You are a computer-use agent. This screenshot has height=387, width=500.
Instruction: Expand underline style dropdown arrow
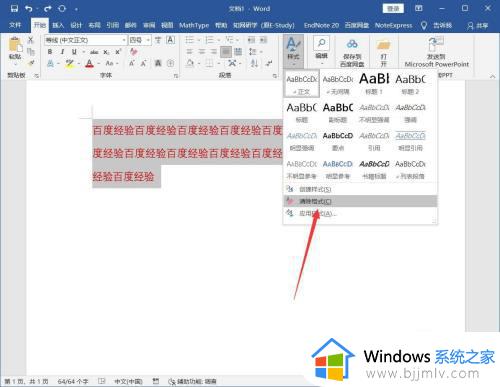[83, 52]
